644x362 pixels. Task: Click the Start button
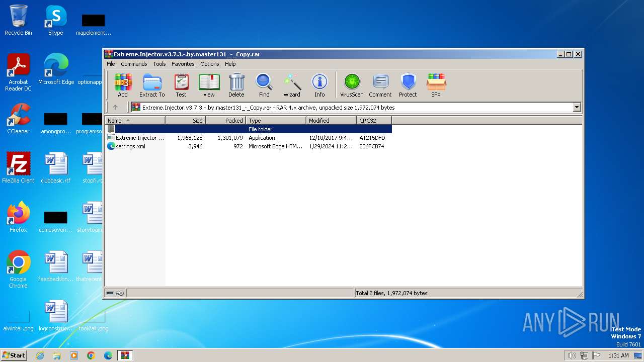[14, 355]
